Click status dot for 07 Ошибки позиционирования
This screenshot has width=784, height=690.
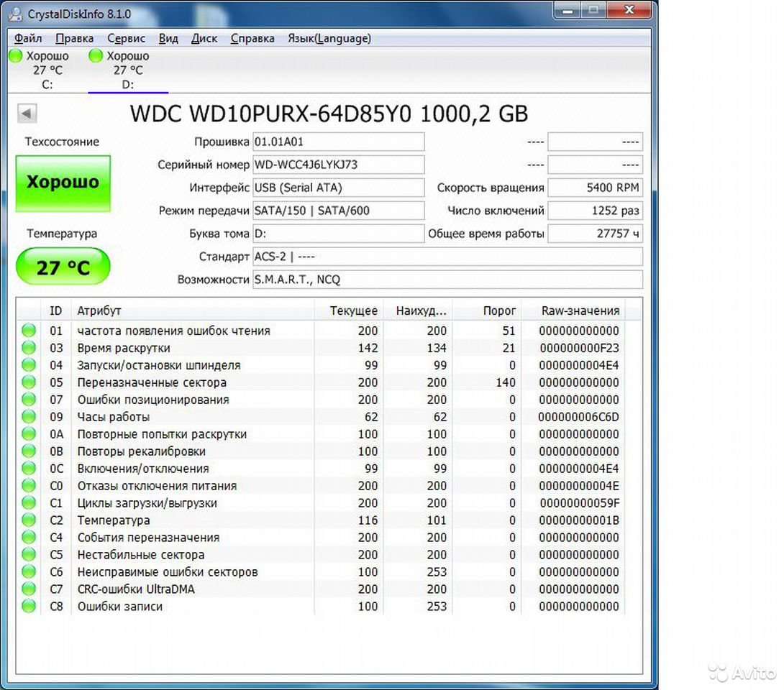[29, 399]
